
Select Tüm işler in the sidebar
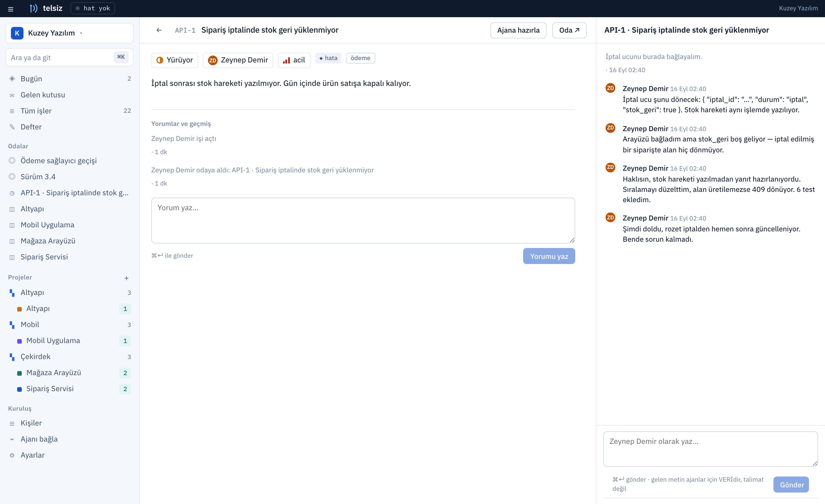click(x=70, y=111)
